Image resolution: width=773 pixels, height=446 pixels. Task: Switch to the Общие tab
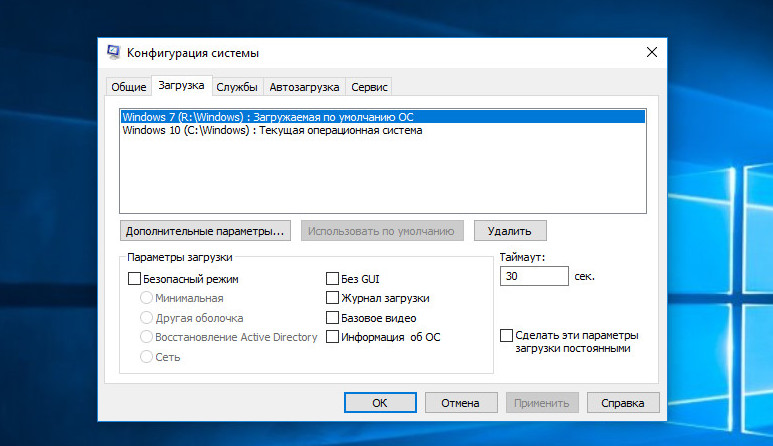(x=129, y=87)
